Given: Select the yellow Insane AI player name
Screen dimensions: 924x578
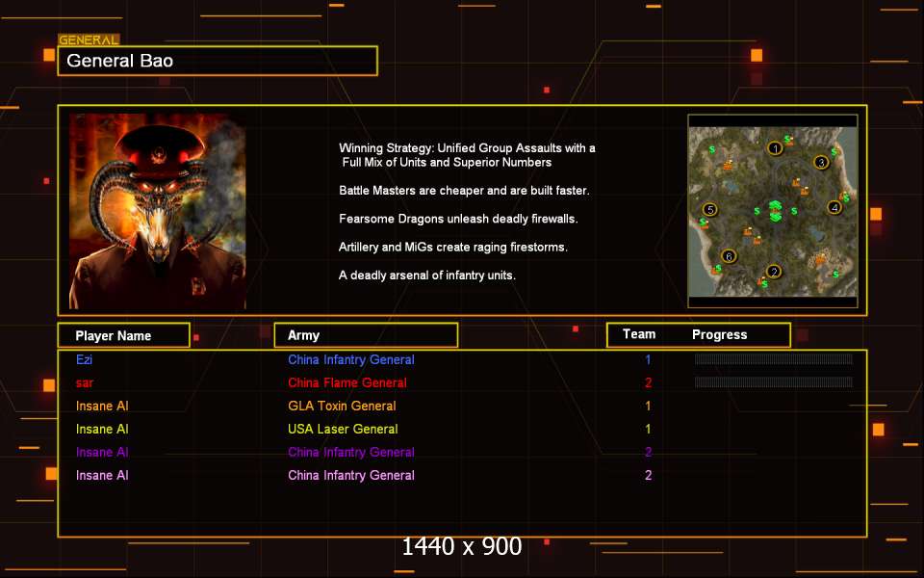Looking at the screenshot, I should (102, 429).
